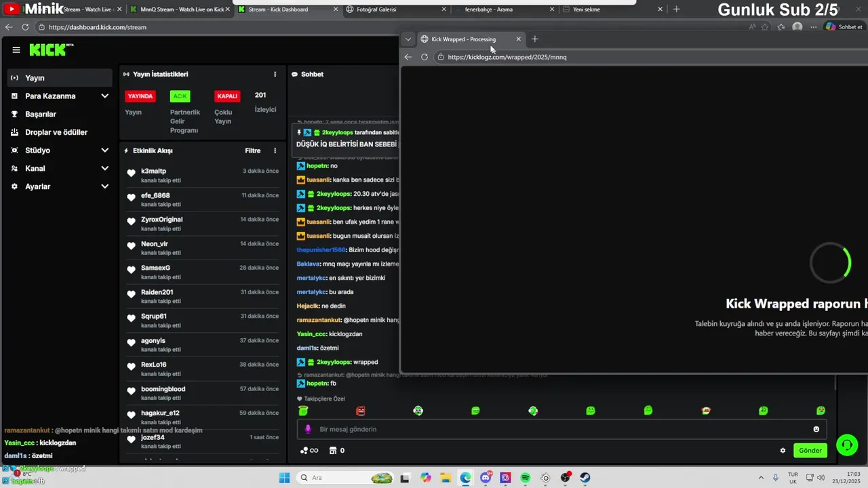The height and width of the screenshot is (488, 868).
Task: Close the Kick Wrapped - Processing tab
Action: 519,39
